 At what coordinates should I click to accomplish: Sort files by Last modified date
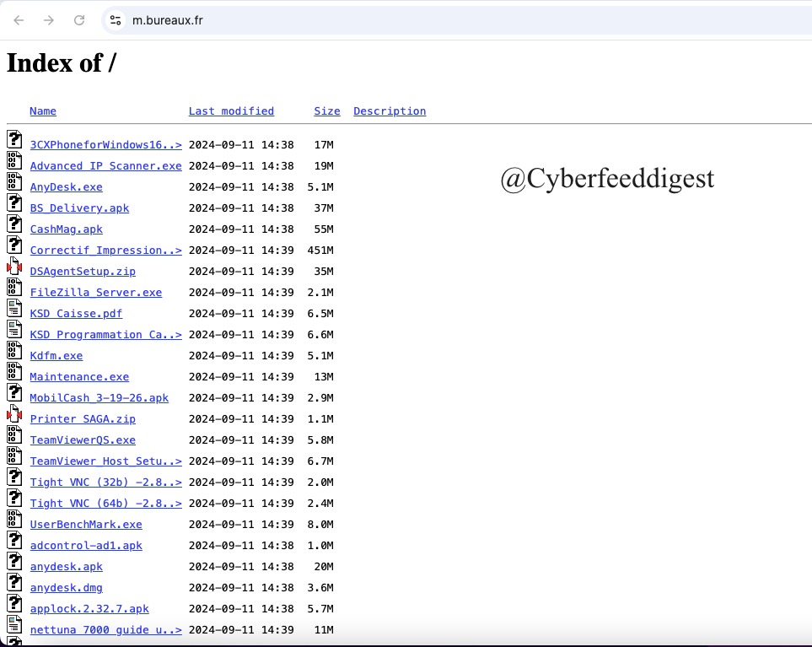pyautogui.click(x=231, y=111)
